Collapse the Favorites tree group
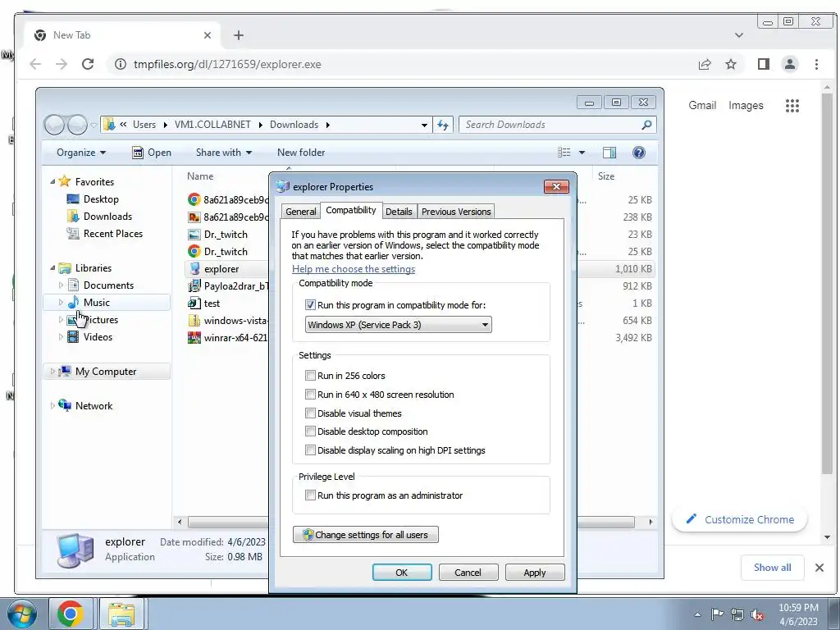This screenshot has height=630, width=840. click(52, 181)
